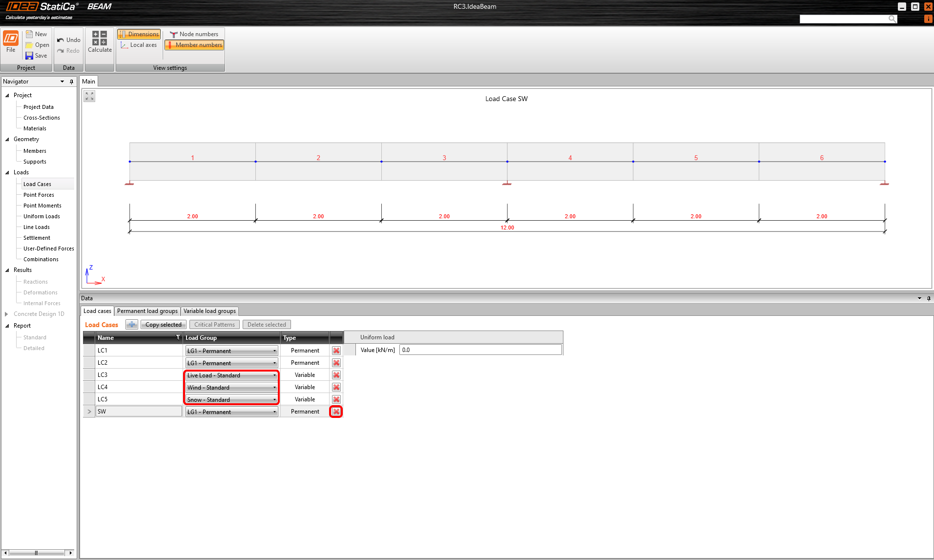This screenshot has width=934, height=560.
Task: Click the Navigator horizontal scrollbar thumb
Action: pos(36,553)
